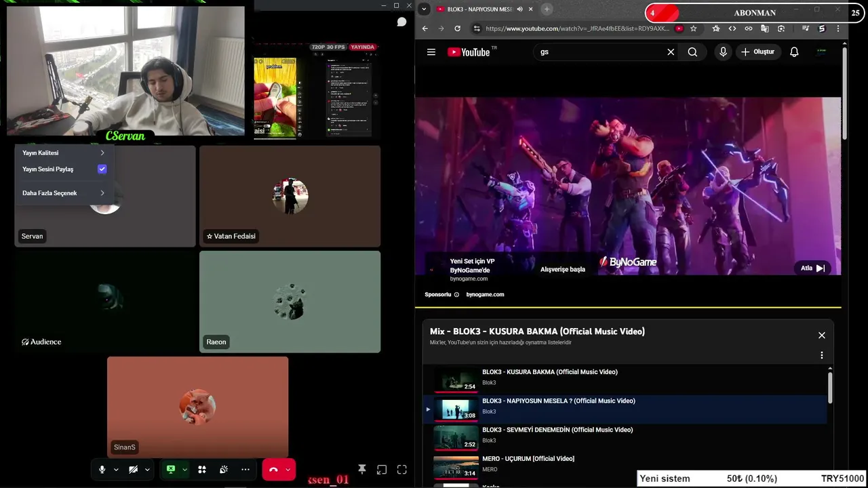Skip the ad with Atla button
Viewport: 868px width, 488px height.
(x=812, y=268)
